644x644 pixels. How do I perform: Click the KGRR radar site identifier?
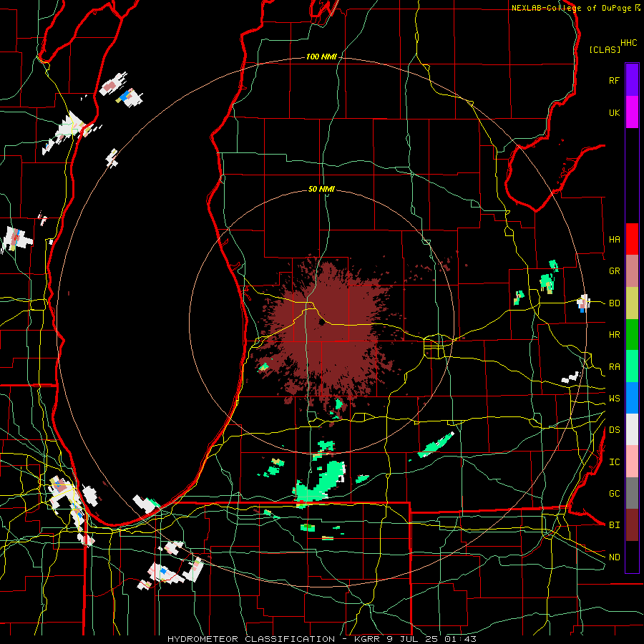pos(367,639)
